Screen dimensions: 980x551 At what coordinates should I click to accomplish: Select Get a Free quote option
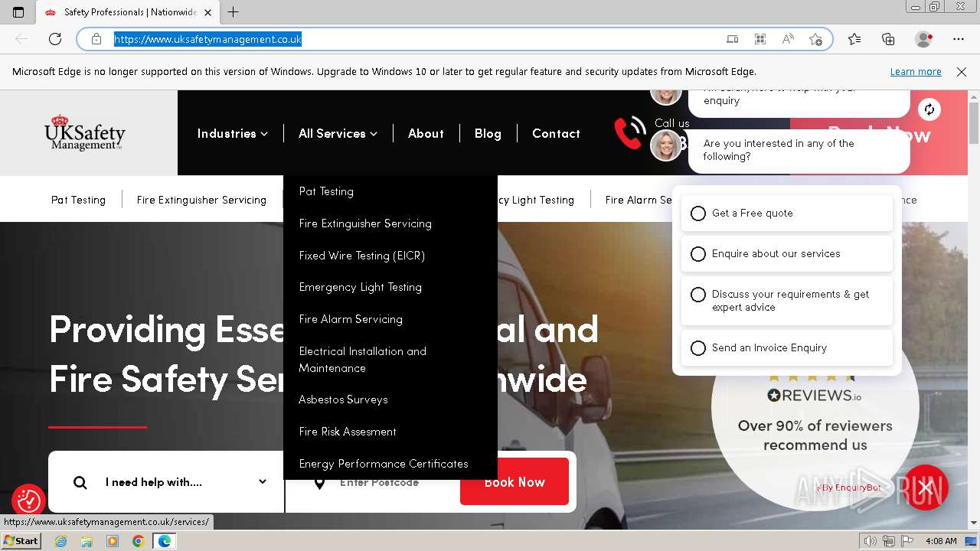coord(786,214)
